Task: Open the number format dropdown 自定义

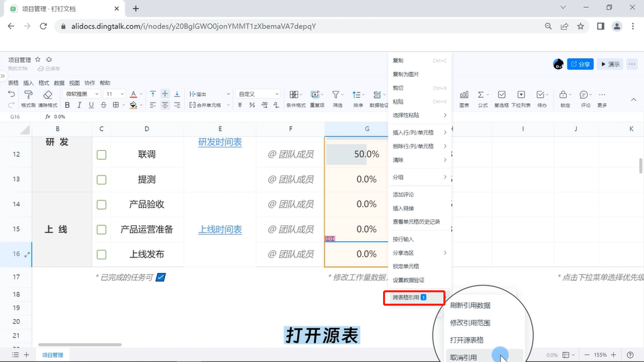Action: pos(258,94)
